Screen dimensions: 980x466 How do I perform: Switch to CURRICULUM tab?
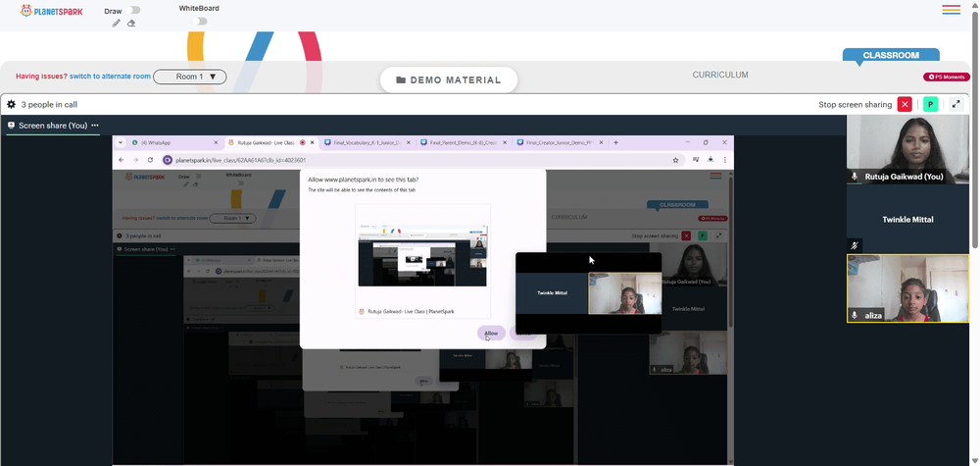[x=720, y=75]
